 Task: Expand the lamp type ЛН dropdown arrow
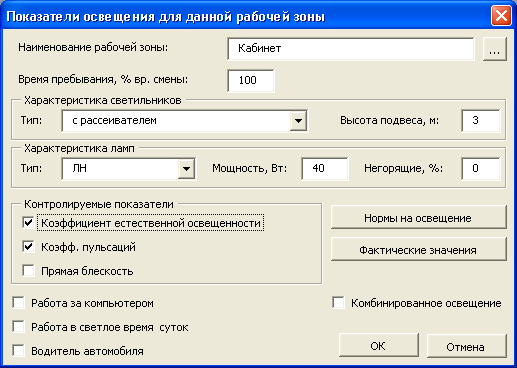186,168
